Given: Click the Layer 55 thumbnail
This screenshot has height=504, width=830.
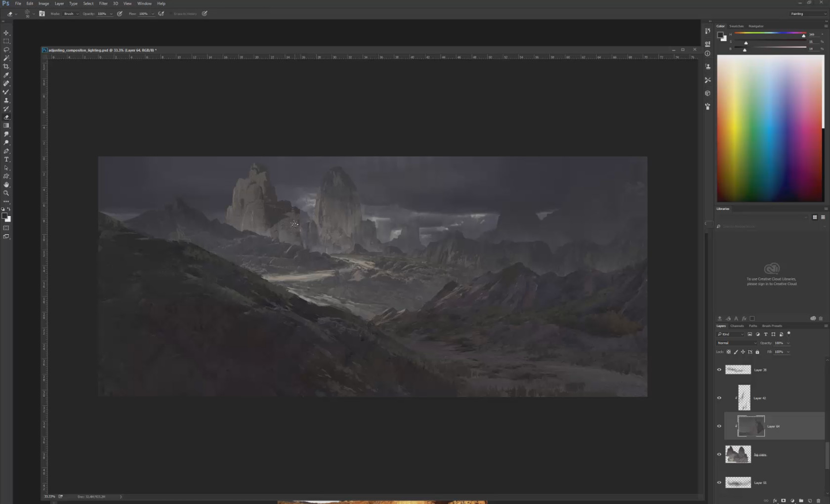Looking at the screenshot, I should tap(738, 483).
